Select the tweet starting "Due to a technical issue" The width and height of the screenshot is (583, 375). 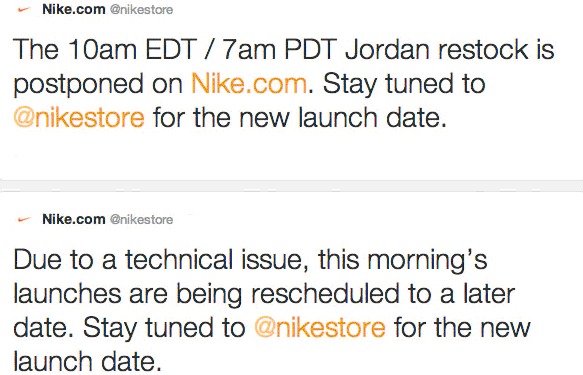click(x=292, y=283)
